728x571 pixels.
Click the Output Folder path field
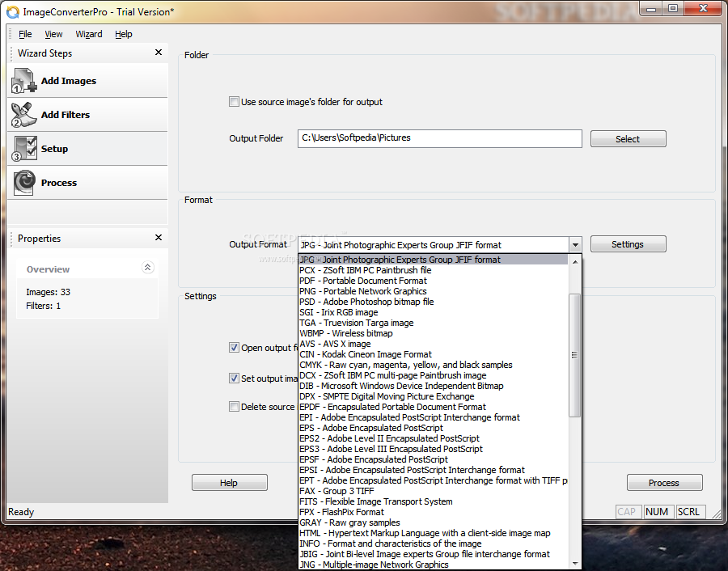440,138
